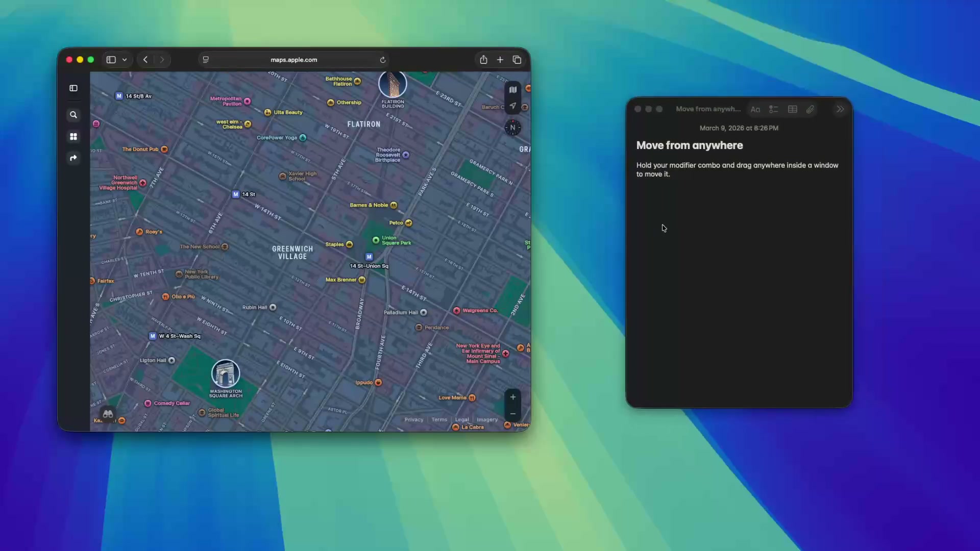
Task: Click the maps.apple.com address bar
Action: 293,60
